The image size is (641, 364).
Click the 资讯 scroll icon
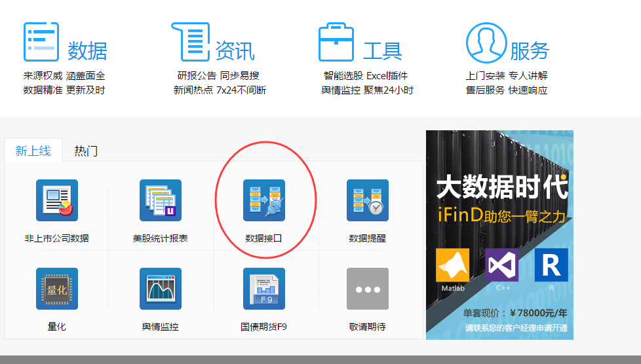(191, 42)
